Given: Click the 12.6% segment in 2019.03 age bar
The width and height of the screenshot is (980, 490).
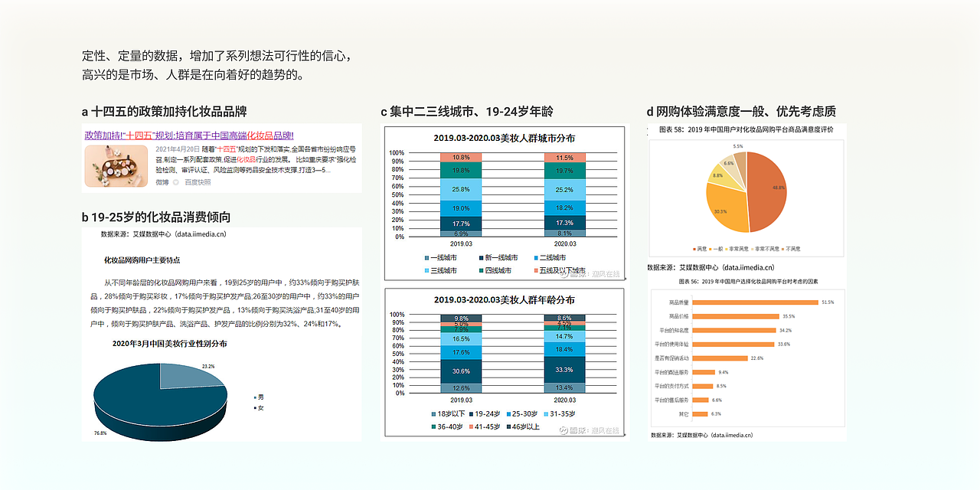Looking at the screenshot, I should (461, 388).
